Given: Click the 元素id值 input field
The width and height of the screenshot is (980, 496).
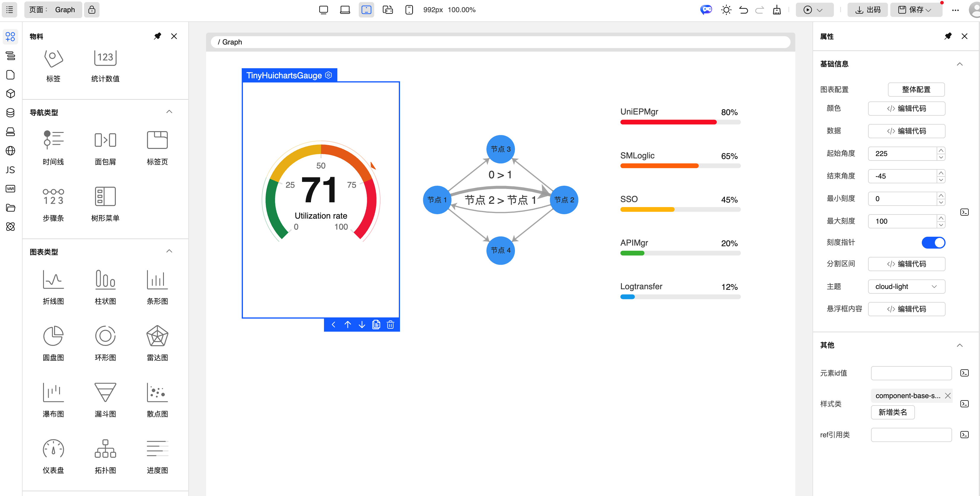Looking at the screenshot, I should pyautogui.click(x=911, y=373).
